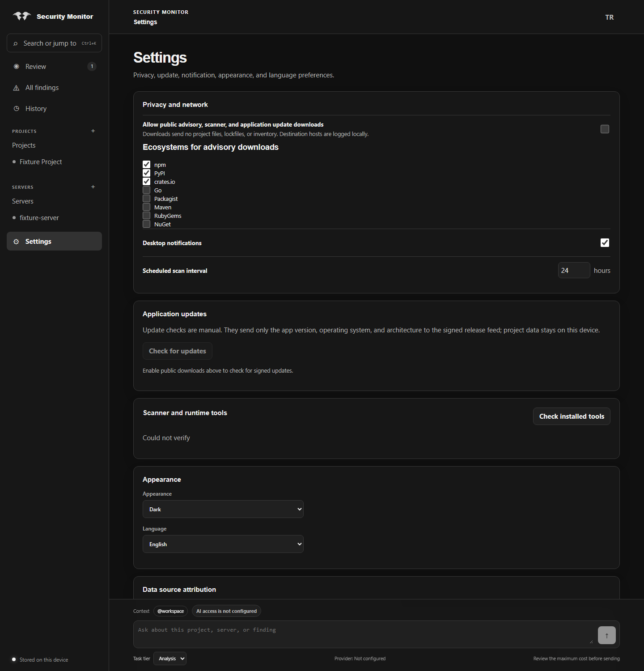Screen dimensions: 644x671
Task: Open History page
Action: pos(54,109)
